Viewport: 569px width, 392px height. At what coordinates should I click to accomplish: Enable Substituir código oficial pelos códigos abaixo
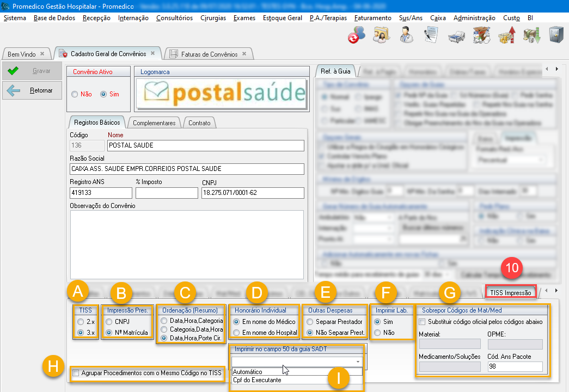[423, 322]
